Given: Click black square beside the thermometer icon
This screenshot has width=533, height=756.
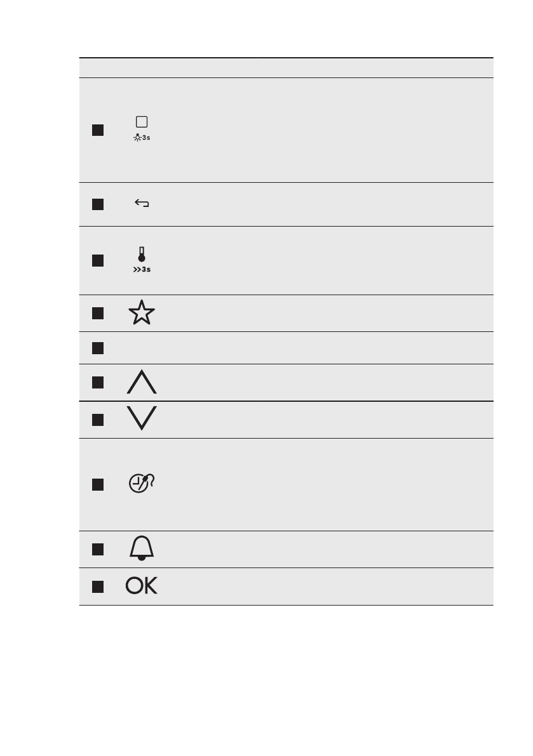Looking at the screenshot, I should 97,261.
